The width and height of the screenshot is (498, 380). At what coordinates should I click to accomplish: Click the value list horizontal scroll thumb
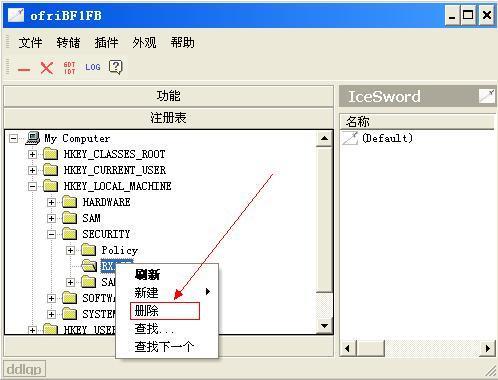point(370,349)
